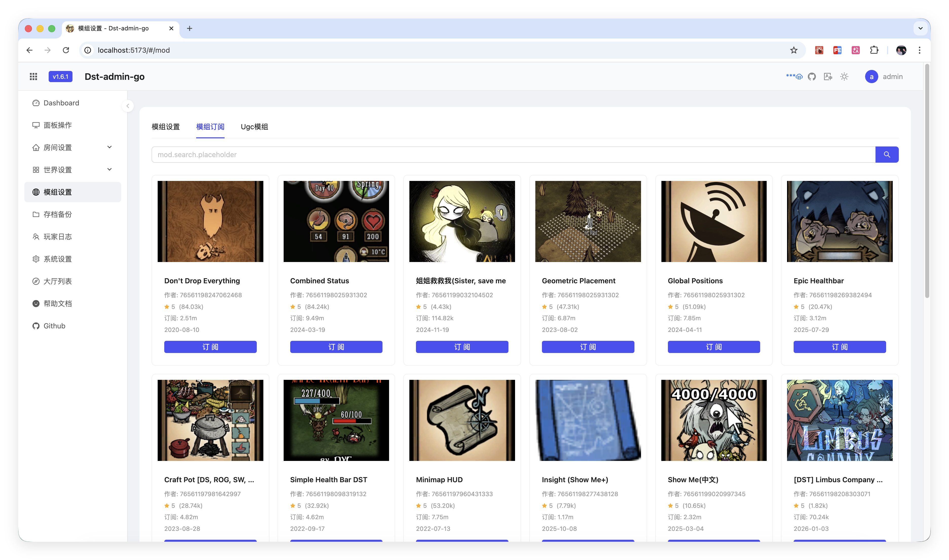The width and height of the screenshot is (949, 560).
Task: Focus the mod search input field
Action: 513,155
